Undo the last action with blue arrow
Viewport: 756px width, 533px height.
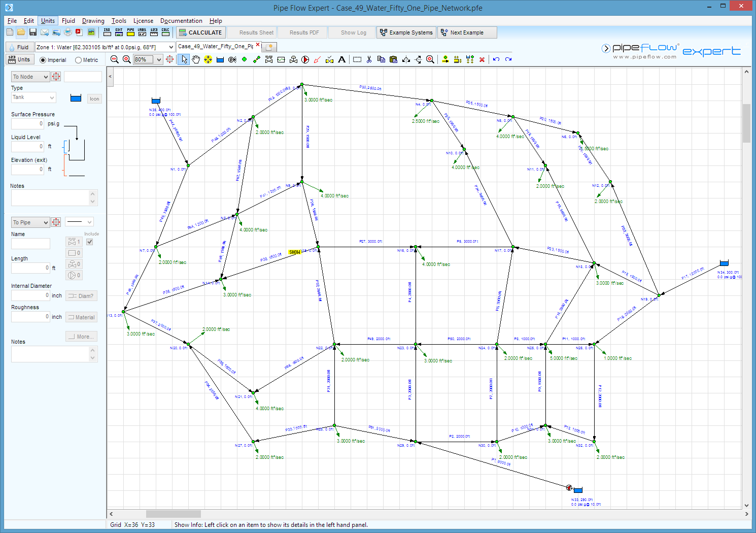[x=496, y=59]
